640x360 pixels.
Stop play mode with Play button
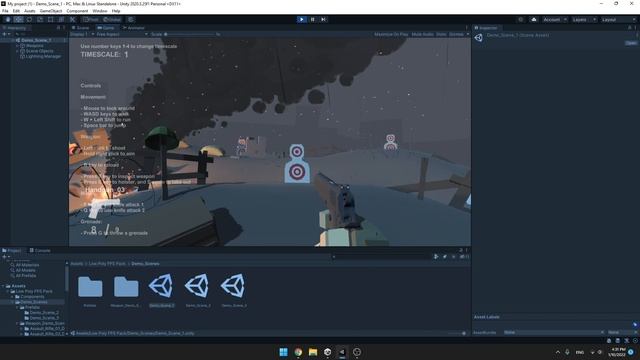[x=302, y=20]
